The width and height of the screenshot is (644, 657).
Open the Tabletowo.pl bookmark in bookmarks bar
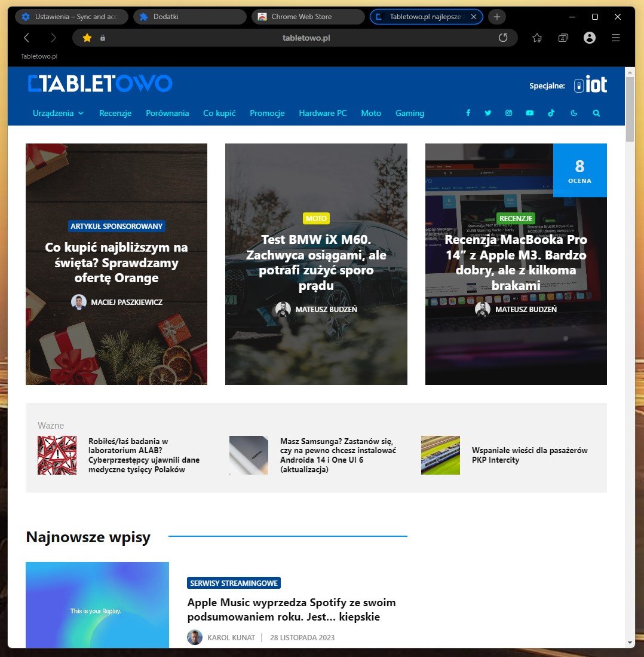[39, 56]
